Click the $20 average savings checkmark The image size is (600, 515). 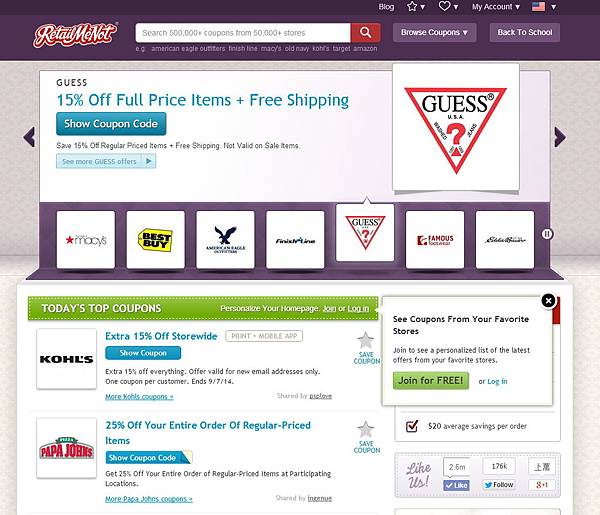(412, 425)
